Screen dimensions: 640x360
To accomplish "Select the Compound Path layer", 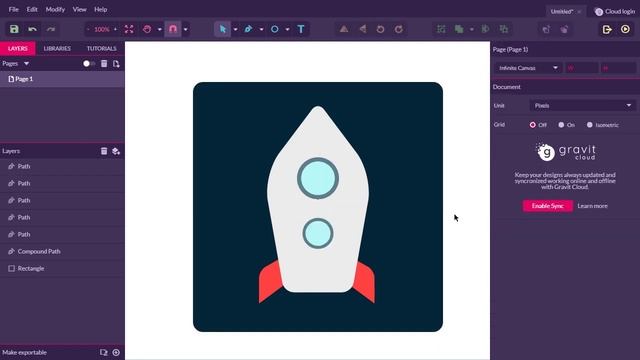I will click(x=62, y=251).
